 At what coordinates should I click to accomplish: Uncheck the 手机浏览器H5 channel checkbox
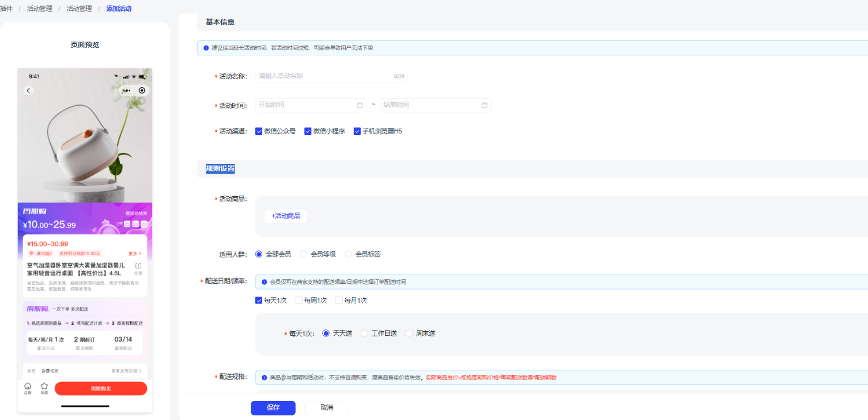357,131
